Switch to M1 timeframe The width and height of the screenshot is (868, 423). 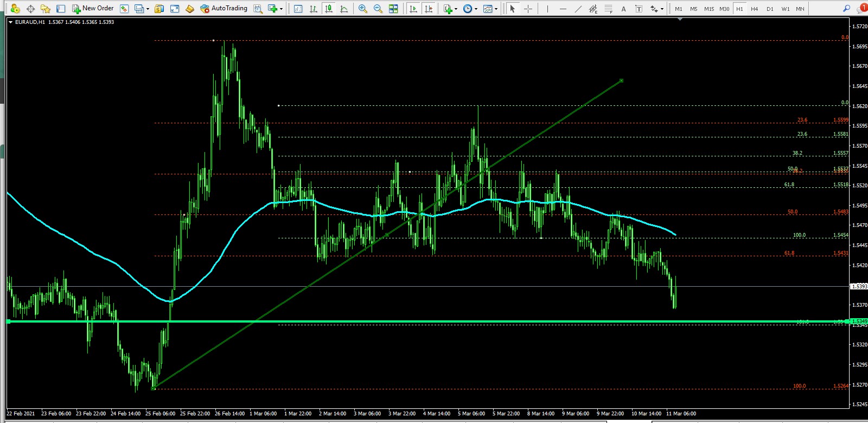click(x=679, y=9)
